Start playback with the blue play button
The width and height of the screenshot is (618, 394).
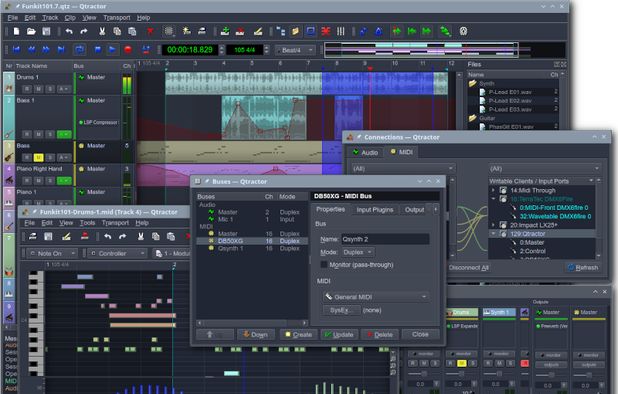(x=112, y=50)
